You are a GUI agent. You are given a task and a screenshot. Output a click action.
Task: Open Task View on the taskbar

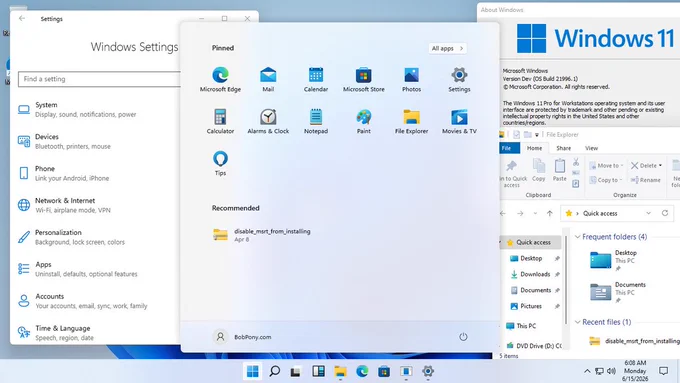click(x=296, y=371)
